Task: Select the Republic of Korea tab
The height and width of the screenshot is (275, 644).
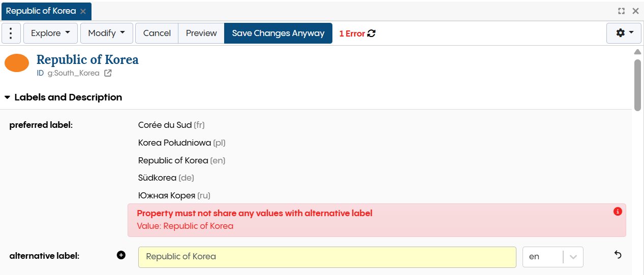Action: pyautogui.click(x=41, y=11)
